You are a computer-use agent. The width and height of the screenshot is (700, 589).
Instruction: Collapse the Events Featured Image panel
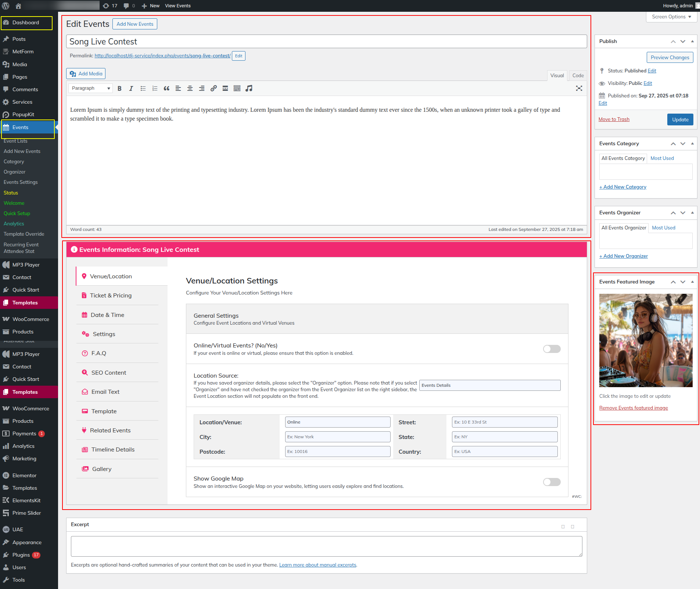point(692,282)
